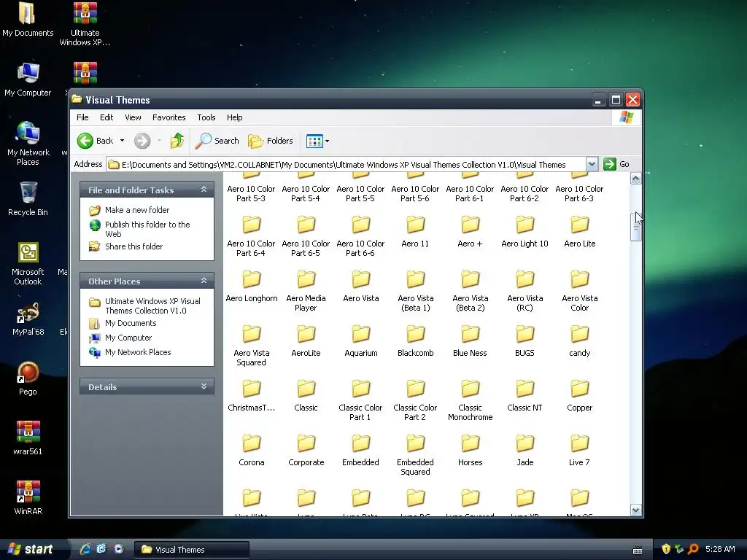Open the Views icon menu
747x560 pixels.
[314, 141]
